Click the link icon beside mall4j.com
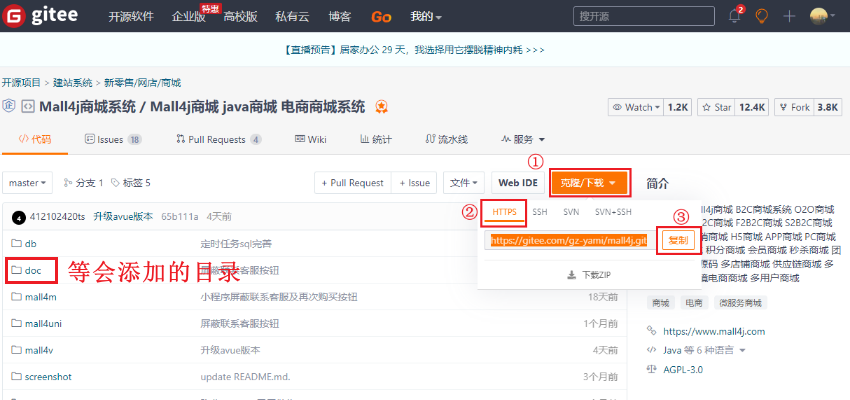 [652, 331]
